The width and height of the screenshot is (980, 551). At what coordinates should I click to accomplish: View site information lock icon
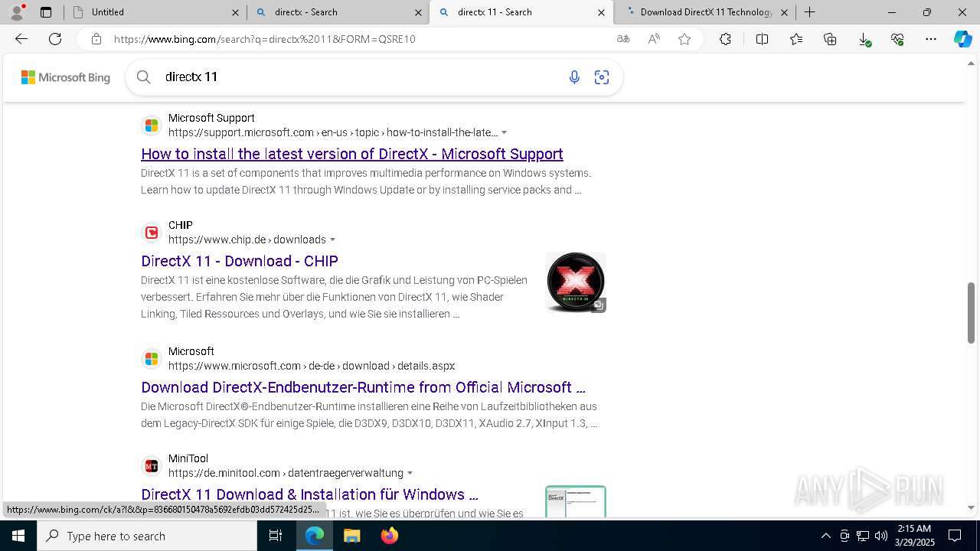coord(96,39)
